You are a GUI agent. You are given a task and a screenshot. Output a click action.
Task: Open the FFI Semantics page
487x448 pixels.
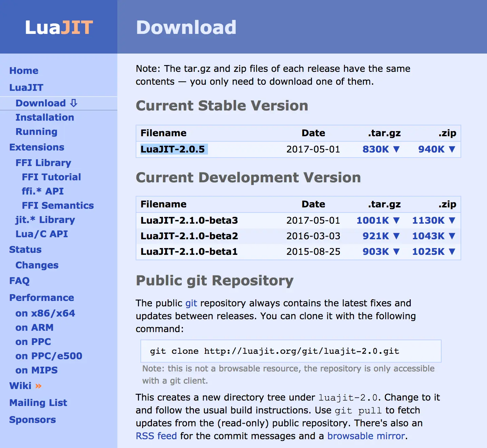pyautogui.click(x=58, y=205)
